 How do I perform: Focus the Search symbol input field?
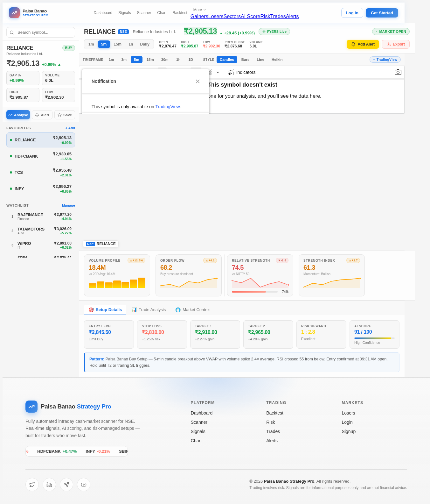click(x=41, y=32)
